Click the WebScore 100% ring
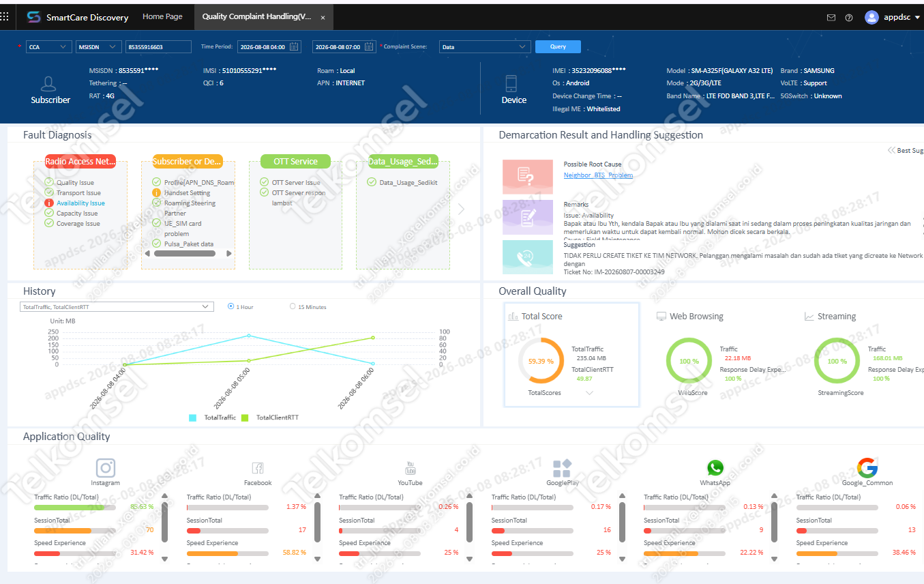The image size is (924, 584). [689, 361]
